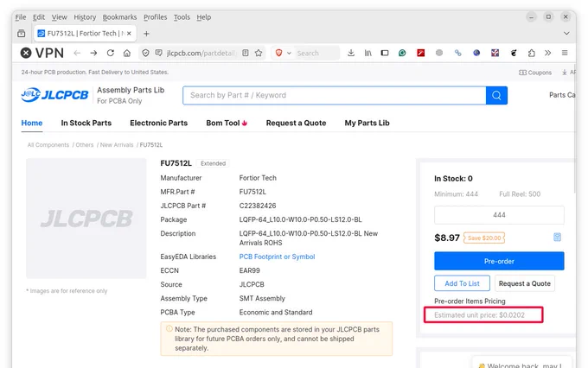Open the hamburger application menu
The image size is (588, 368).
[x=565, y=54]
